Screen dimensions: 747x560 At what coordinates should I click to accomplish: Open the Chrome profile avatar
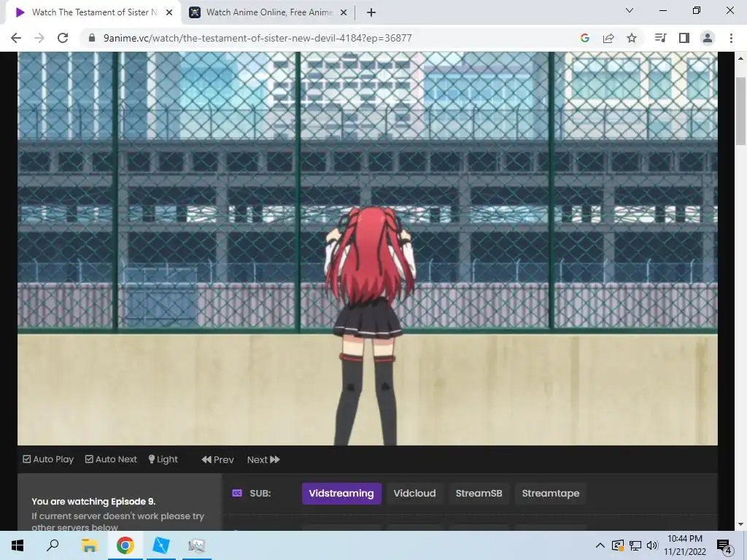tap(708, 38)
